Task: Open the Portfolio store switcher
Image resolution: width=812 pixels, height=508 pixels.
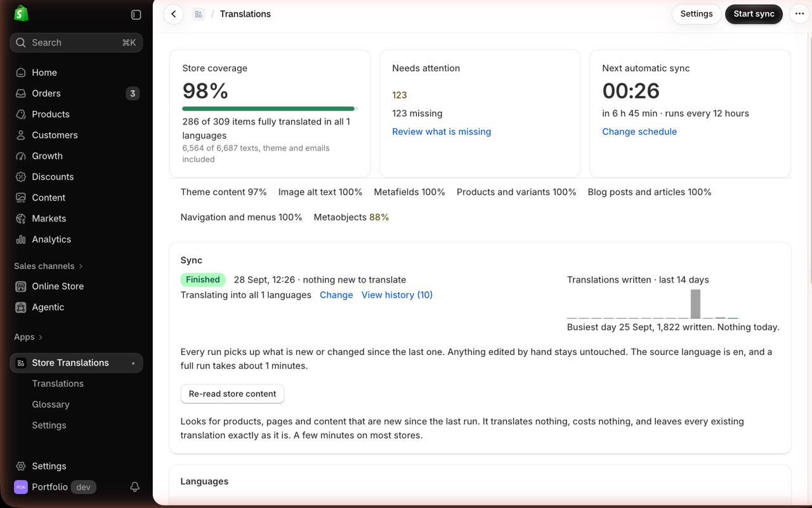Action: pyautogui.click(x=54, y=487)
